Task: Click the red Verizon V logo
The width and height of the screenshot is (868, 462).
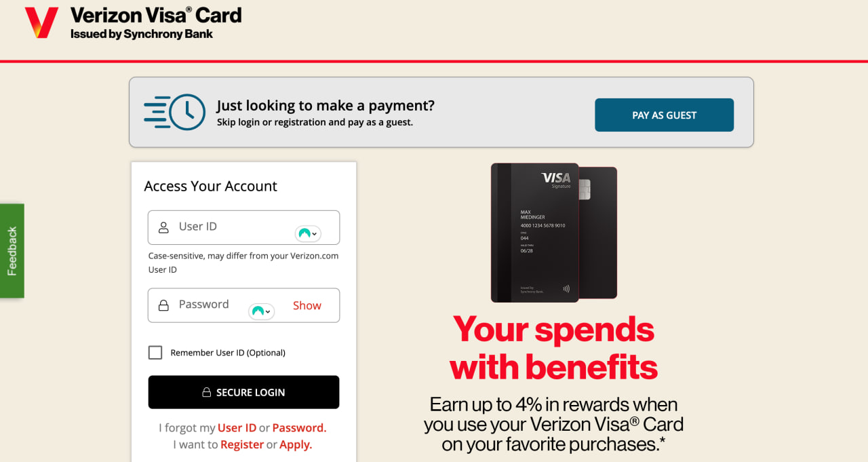Action: click(x=41, y=22)
